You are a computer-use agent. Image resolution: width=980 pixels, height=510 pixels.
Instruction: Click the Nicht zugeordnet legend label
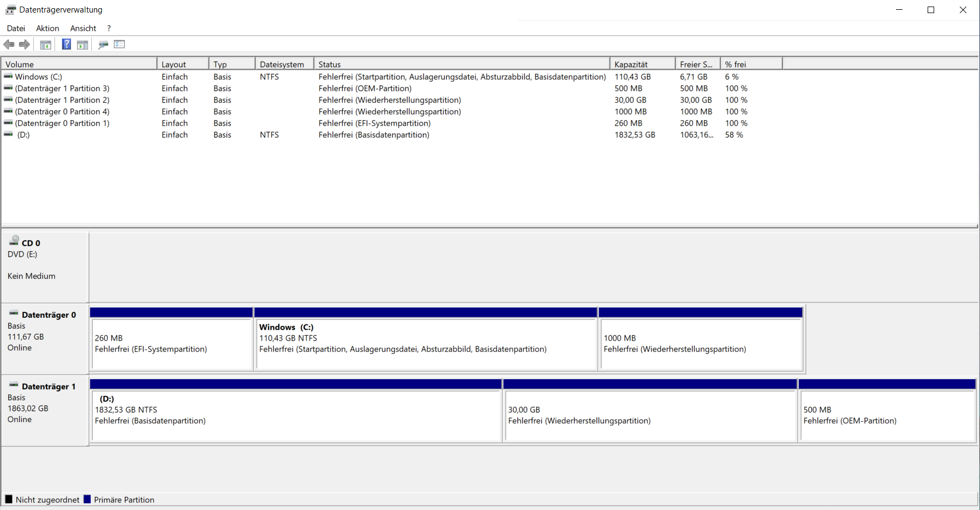coord(47,500)
